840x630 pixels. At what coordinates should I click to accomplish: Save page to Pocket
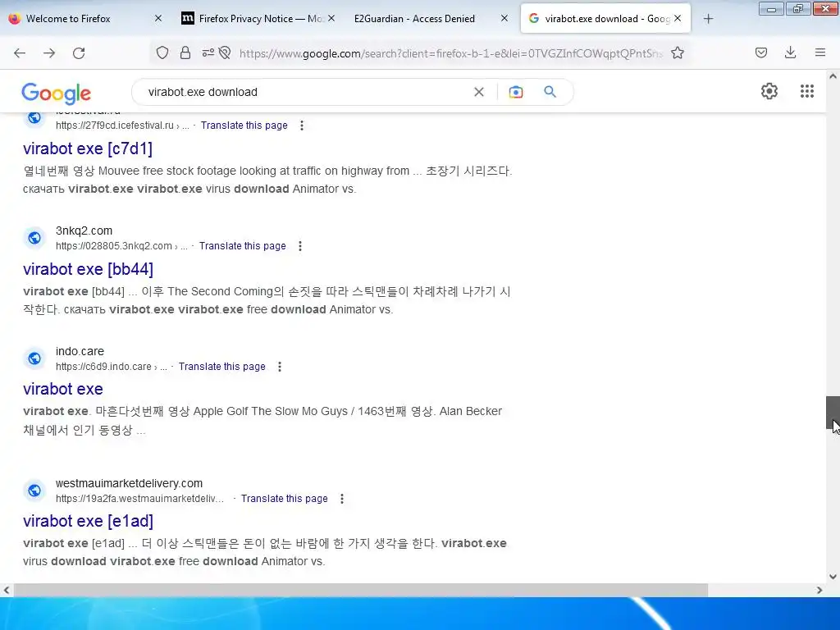pos(761,52)
